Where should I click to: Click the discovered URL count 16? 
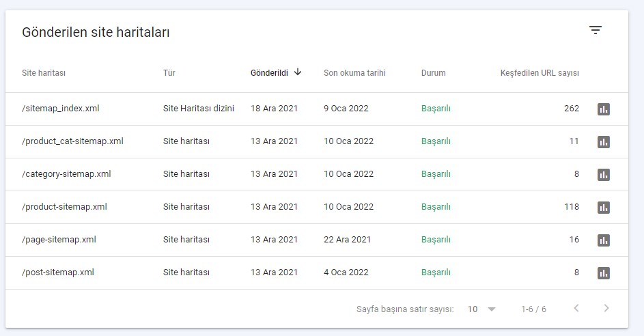(x=574, y=240)
